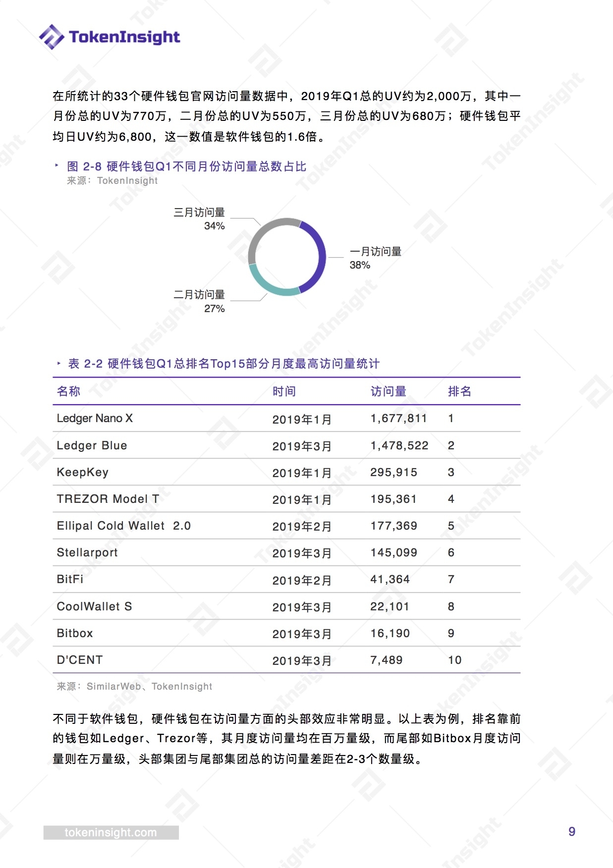613x868 pixels.
Task: Click the date cell in the Ellipal Cold Wallet row
Action: 302,527
